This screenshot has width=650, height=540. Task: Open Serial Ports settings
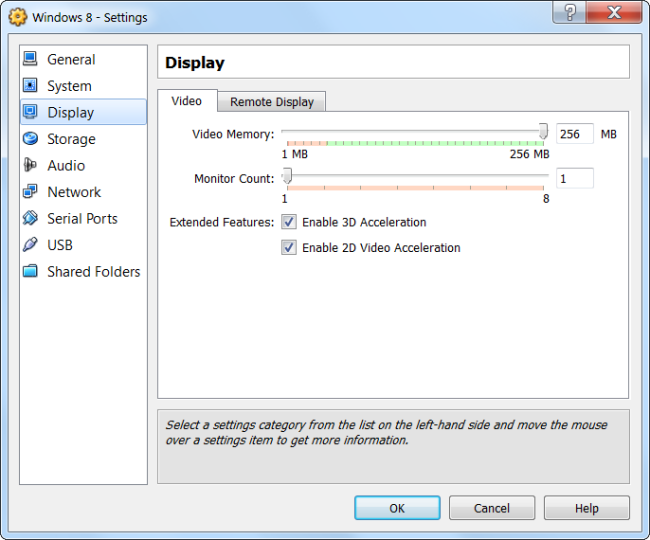[83, 218]
